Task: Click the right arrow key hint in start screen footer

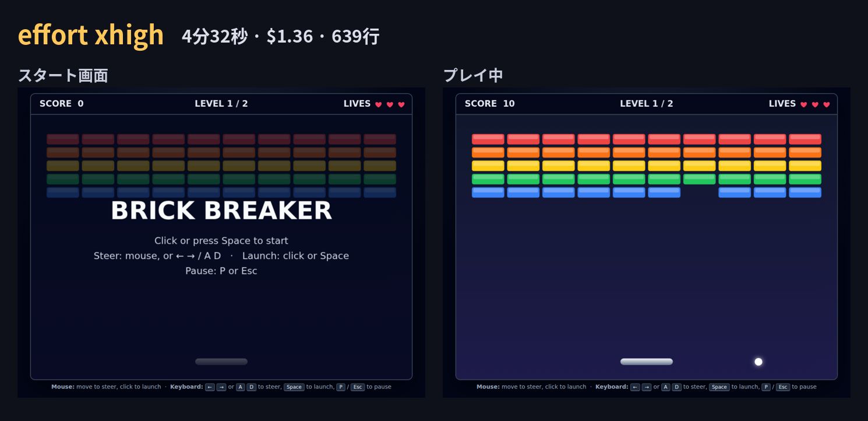Action: (221, 387)
